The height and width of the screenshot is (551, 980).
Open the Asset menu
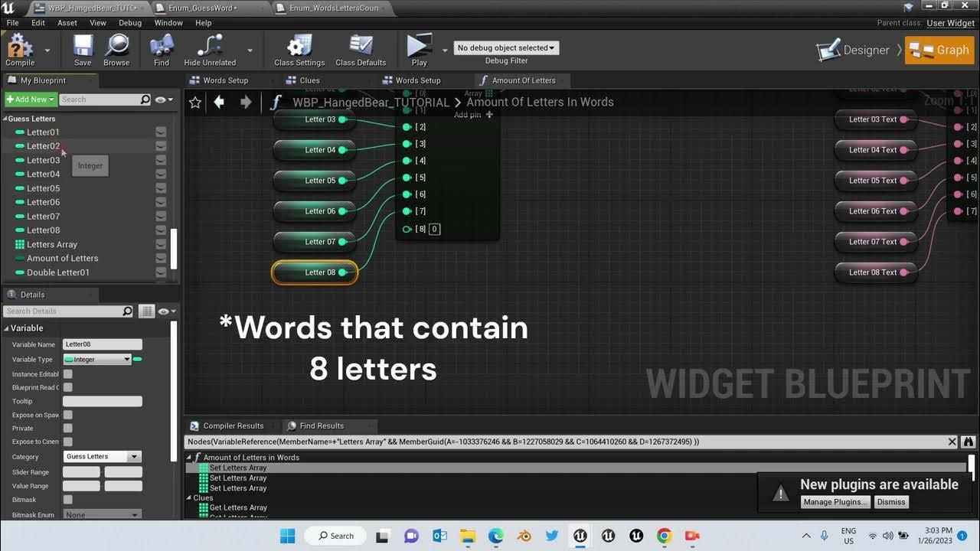coord(67,23)
